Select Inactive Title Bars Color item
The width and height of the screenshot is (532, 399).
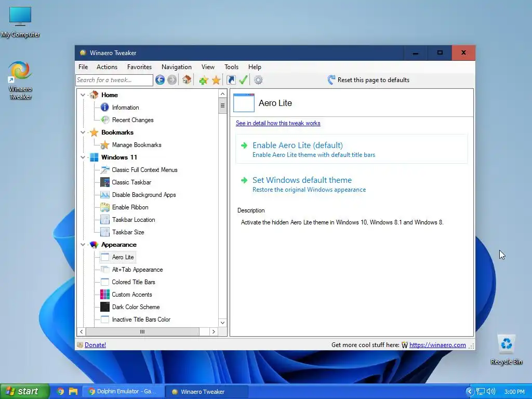[x=141, y=320]
